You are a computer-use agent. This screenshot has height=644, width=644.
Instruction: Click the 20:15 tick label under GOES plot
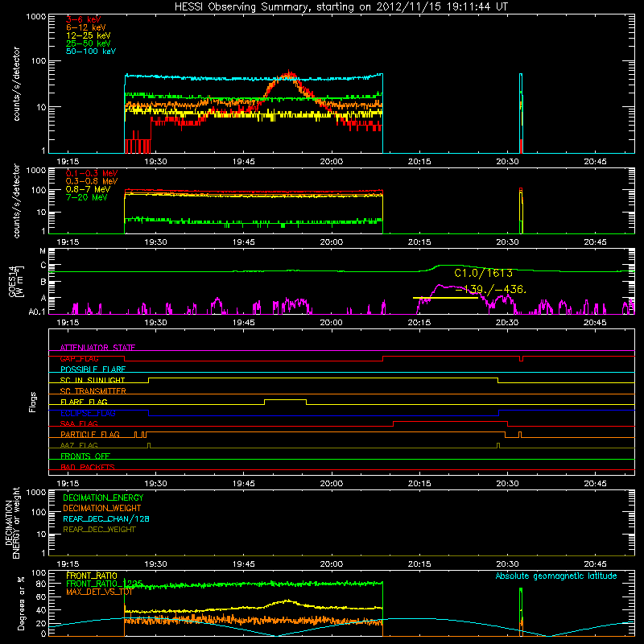pyautogui.click(x=419, y=323)
